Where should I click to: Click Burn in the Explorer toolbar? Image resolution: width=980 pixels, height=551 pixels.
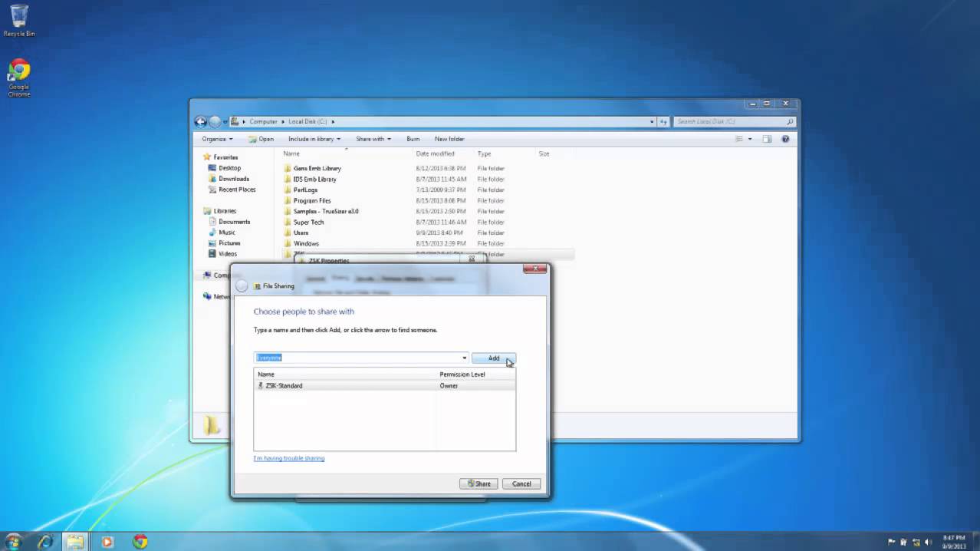413,139
